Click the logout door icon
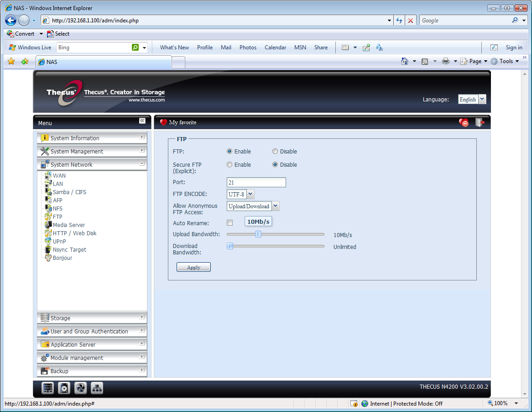Image resolution: width=532 pixels, height=412 pixels. tap(480, 122)
